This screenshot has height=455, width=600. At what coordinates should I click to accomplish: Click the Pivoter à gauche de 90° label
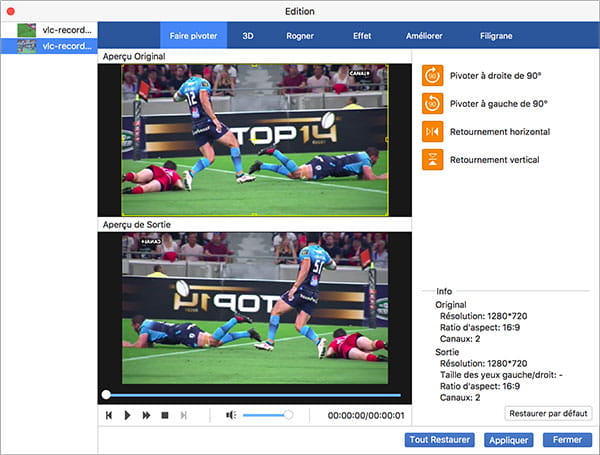click(499, 103)
